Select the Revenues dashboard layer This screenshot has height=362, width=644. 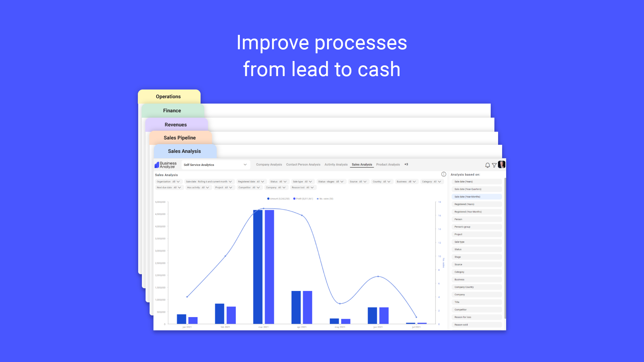[x=176, y=124]
